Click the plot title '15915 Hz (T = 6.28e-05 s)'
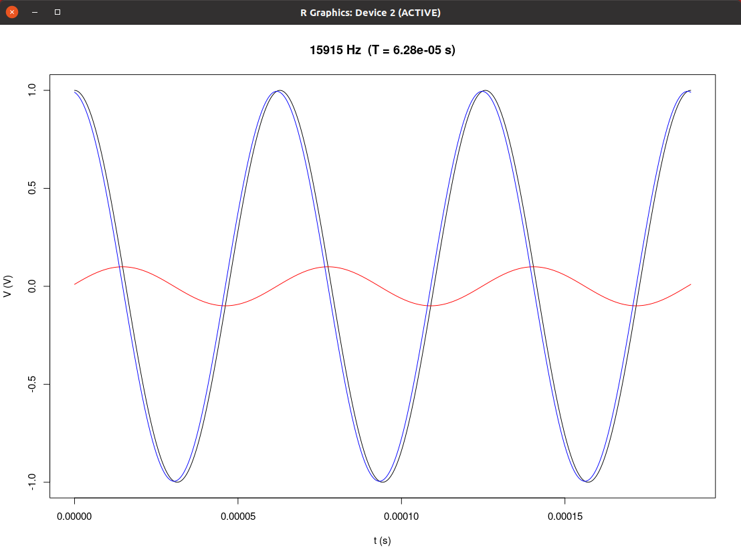 [382, 50]
